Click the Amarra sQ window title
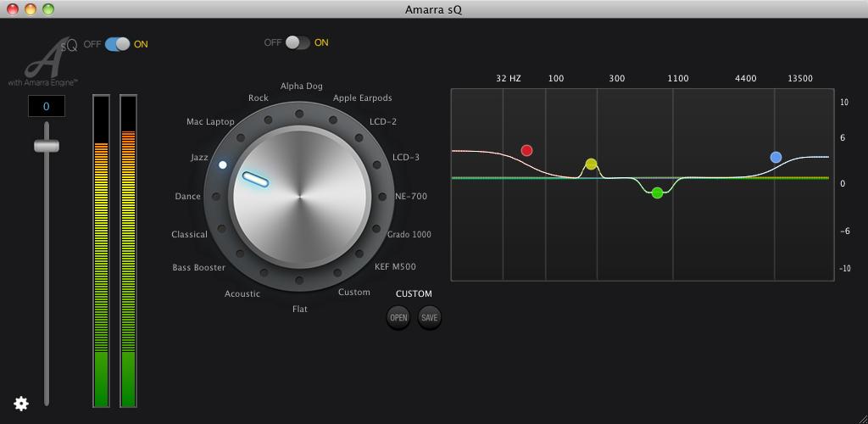 [434, 9]
